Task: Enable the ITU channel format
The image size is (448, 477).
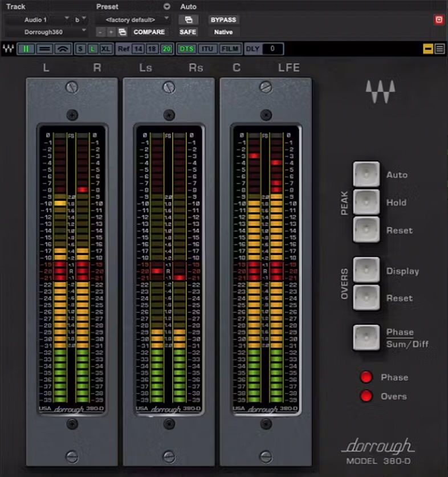Action: click(207, 49)
